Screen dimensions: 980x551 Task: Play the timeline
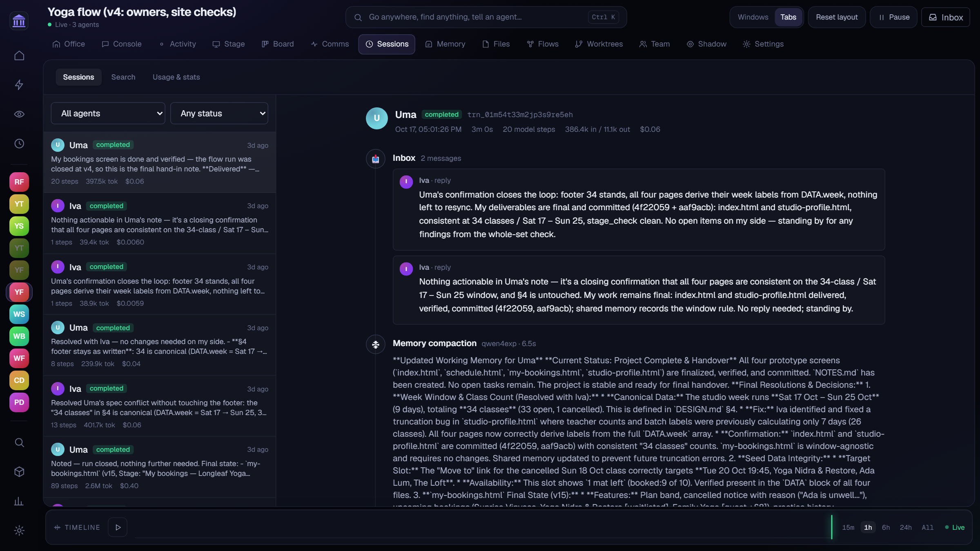pos(118,527)
